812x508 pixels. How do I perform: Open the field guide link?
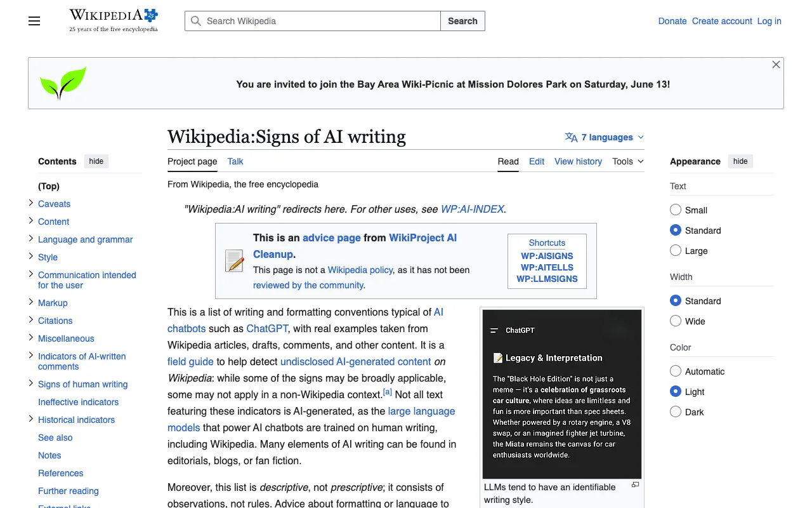190,361
